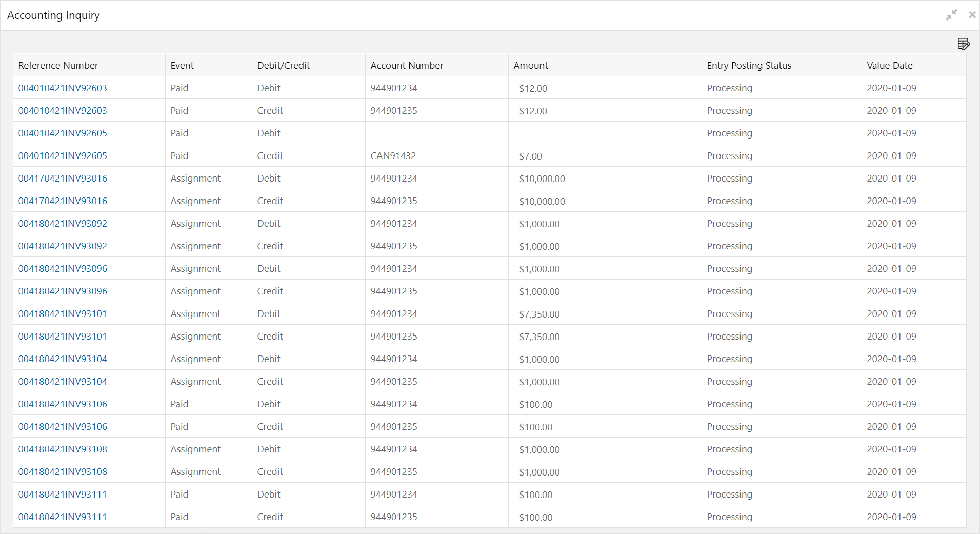Image resolution: width=980 pixels, height=534 pixels.
Task: Click the Entry Posting Status header
Action: (749, 65)
